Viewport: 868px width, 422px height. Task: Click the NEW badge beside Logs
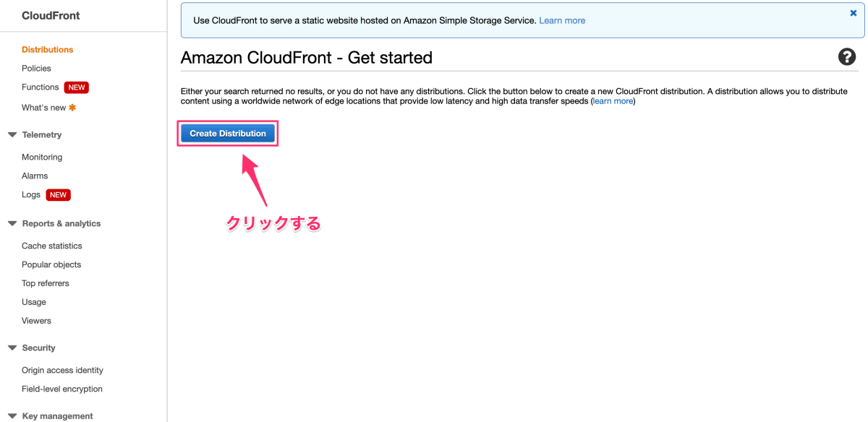[x=58, y=195]
